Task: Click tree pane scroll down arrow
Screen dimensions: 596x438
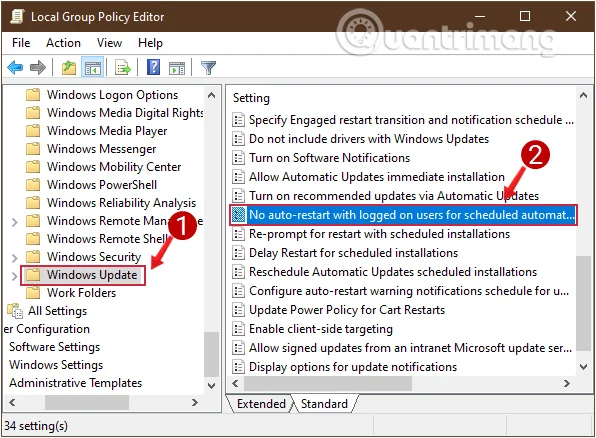Action: click(212, 385)
